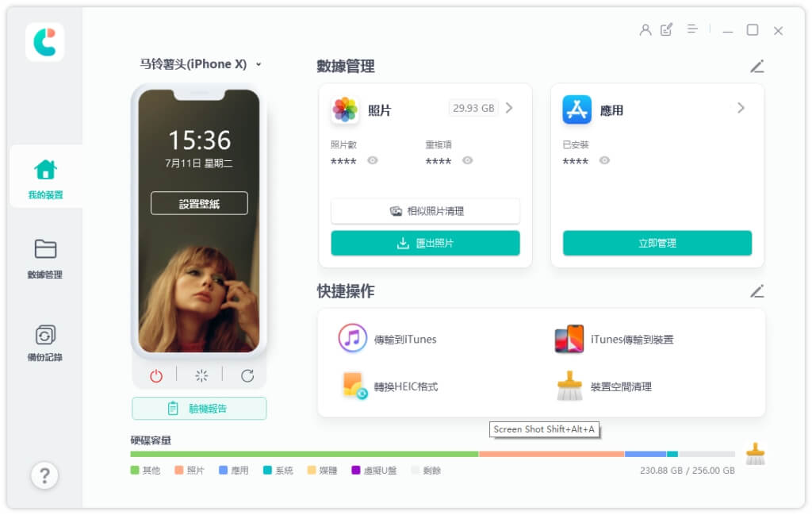Reveal the hidden 重複項 count
The image size is (812, 515).
[468, 160]
